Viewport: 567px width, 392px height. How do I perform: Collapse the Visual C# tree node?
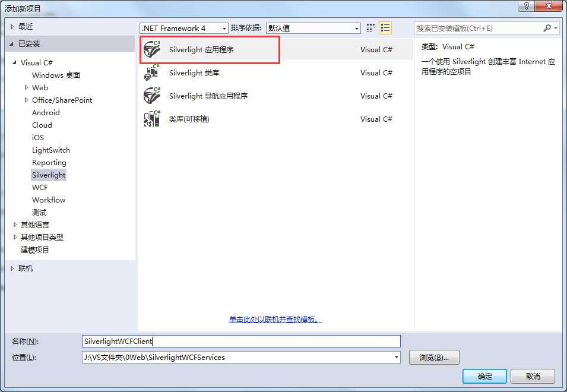[14, 62]
